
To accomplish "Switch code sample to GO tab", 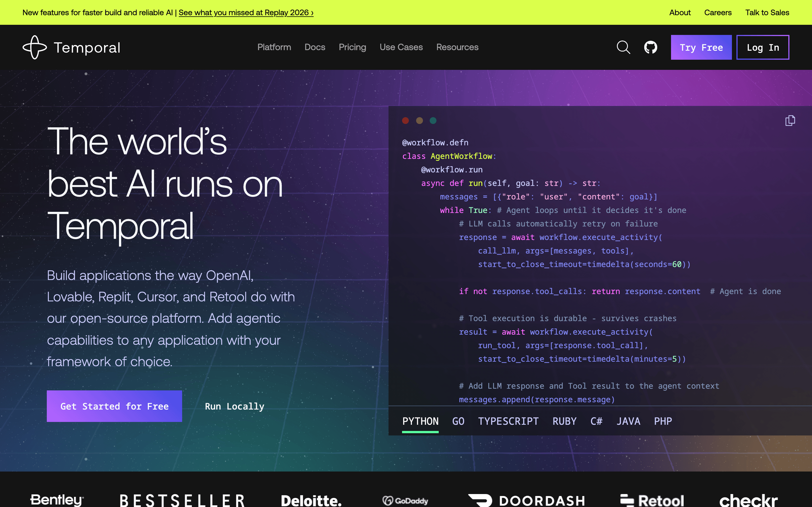I will pyautogui.click(x=458, y=421).
